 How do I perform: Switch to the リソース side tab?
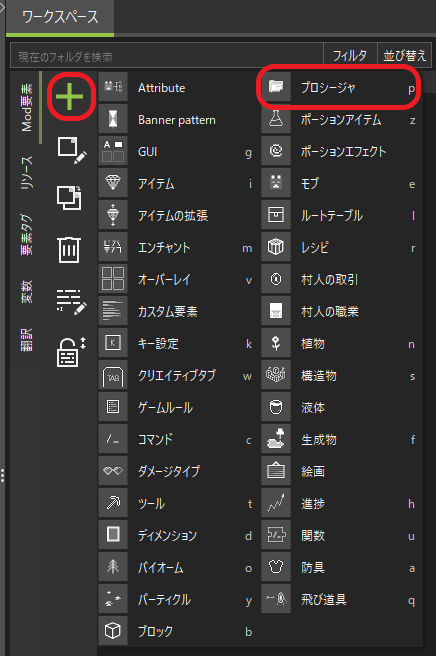point(26,172)
